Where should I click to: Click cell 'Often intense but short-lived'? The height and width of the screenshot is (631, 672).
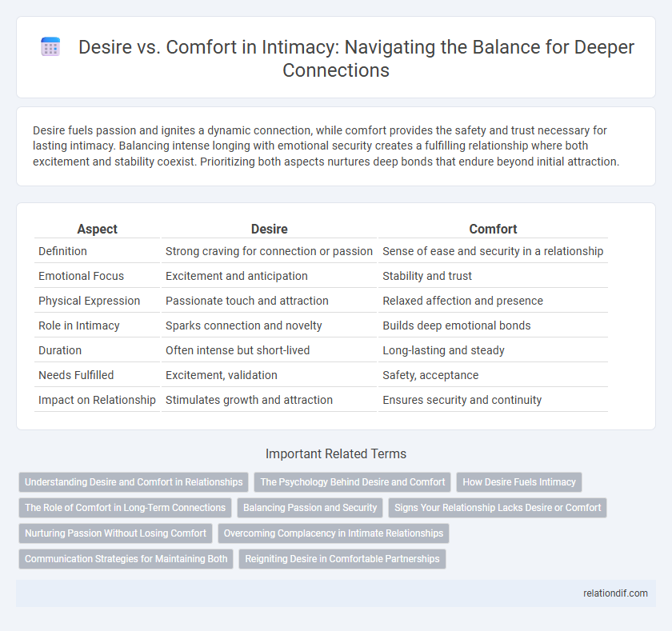238,350
